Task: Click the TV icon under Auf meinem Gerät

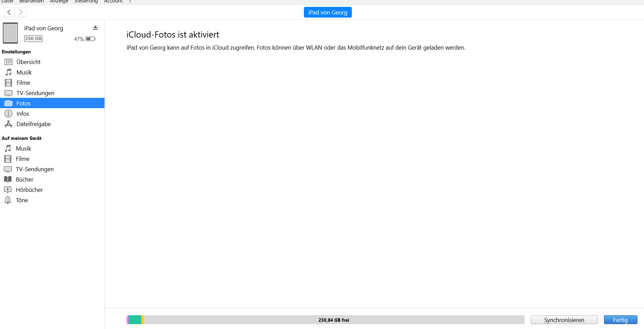Action: (8, 169)
